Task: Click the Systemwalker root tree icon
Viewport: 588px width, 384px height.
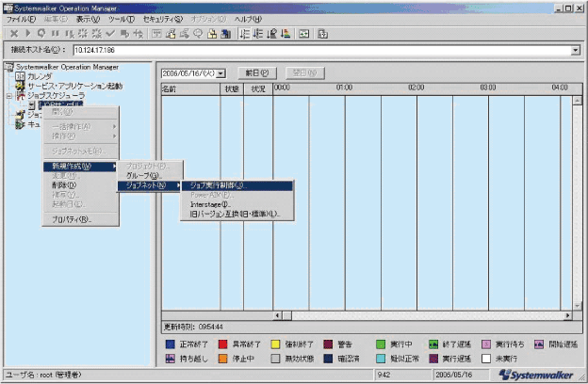Action: click(9, 67)
